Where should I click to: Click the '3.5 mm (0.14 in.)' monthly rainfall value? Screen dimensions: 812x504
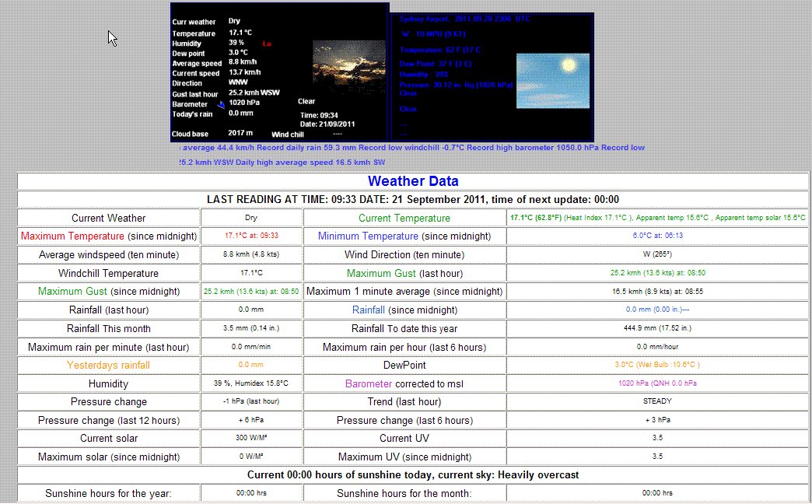[x=251, y=328]
